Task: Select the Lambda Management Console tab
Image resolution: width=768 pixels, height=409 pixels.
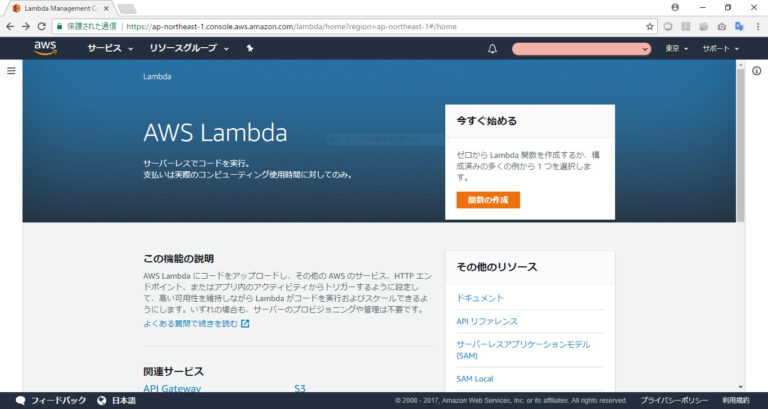Action: (60, 8)
